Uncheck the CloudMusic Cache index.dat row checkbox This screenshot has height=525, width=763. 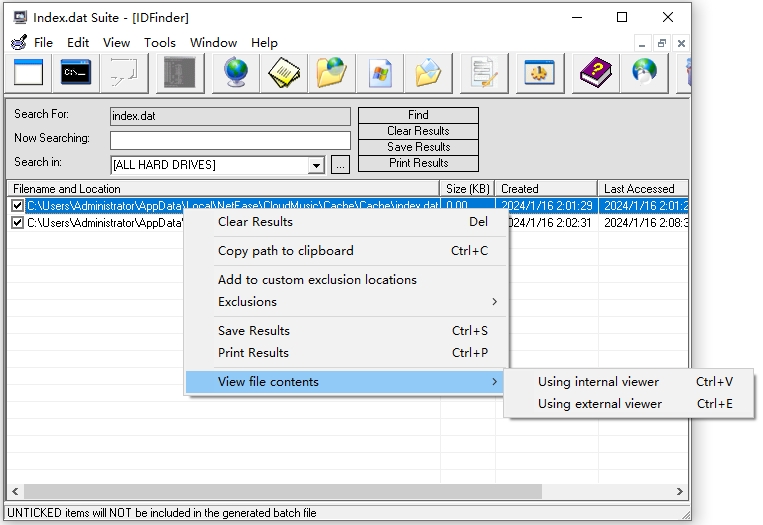18,206
